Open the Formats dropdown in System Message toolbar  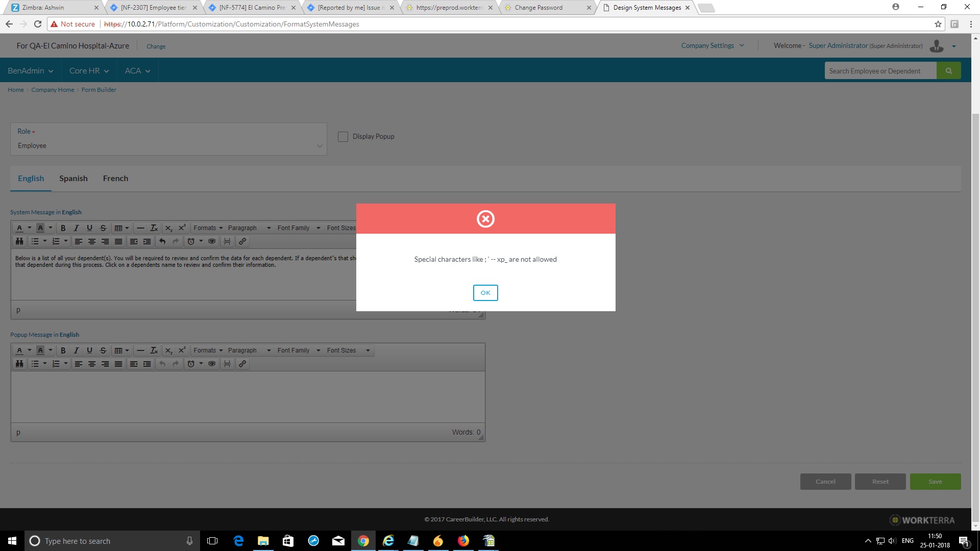(208, 228)
